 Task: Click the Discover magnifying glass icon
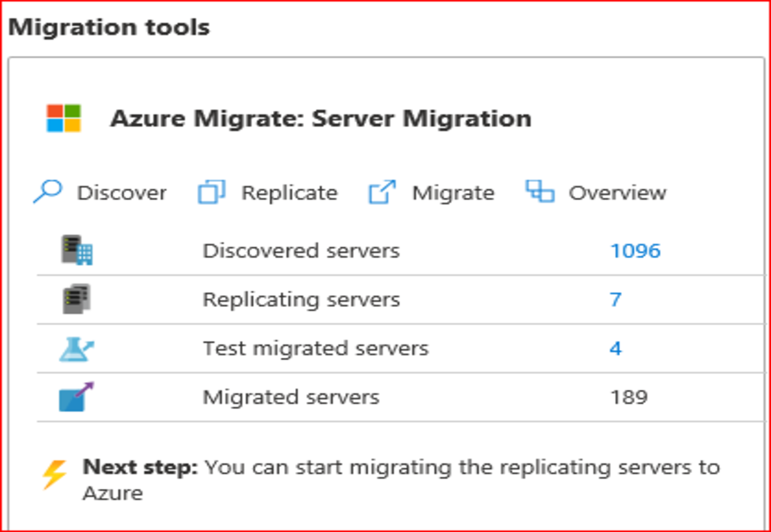[48, 191]
